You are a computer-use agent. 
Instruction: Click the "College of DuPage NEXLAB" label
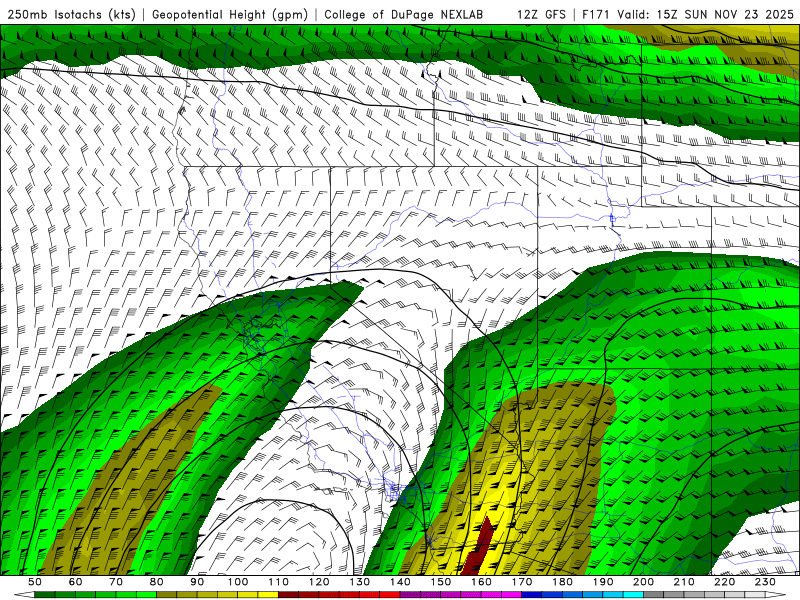coord(404,14)
